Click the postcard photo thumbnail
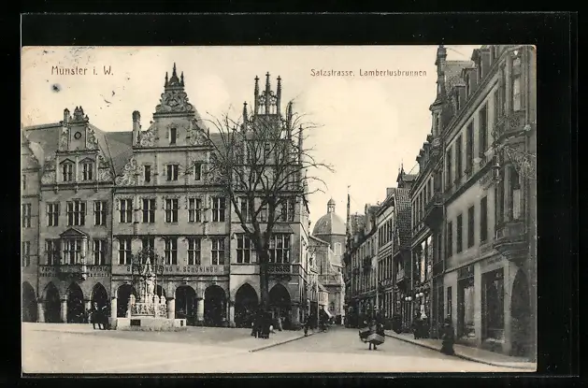 pyautogui.click(x=279, y=208)
